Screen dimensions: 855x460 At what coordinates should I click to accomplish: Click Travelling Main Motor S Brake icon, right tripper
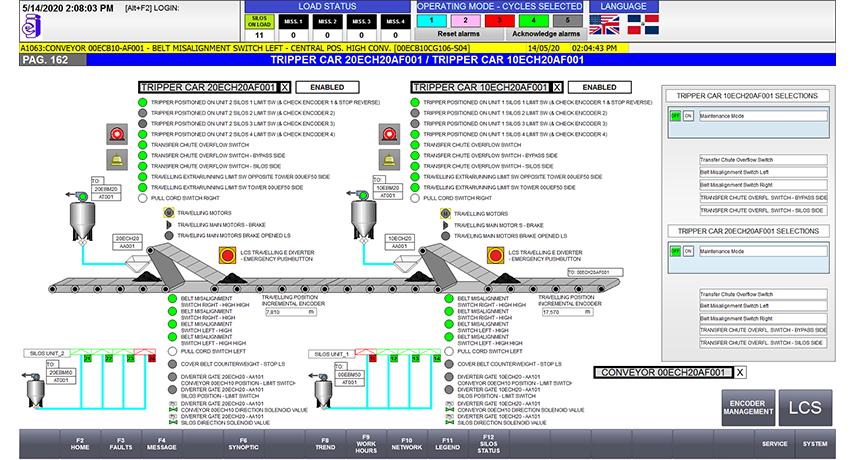445,225
